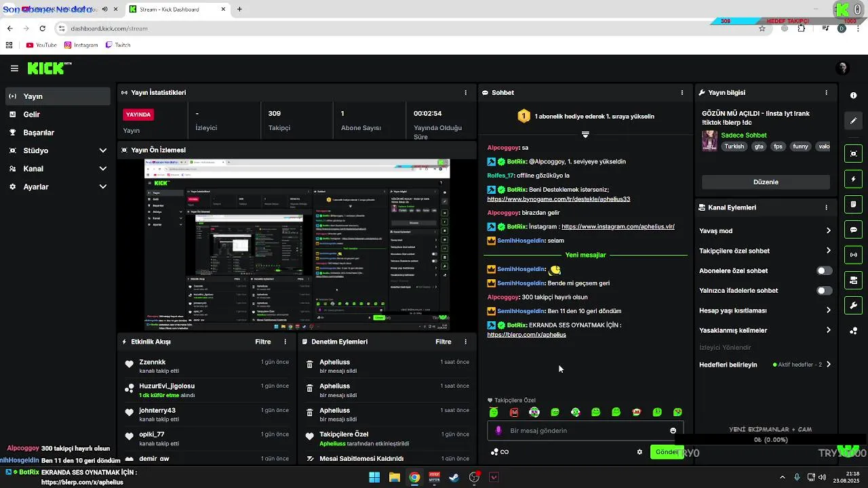Click the Turkish tag chip
The width and height of the screenshot is (868, 488).
coord(734,146)
